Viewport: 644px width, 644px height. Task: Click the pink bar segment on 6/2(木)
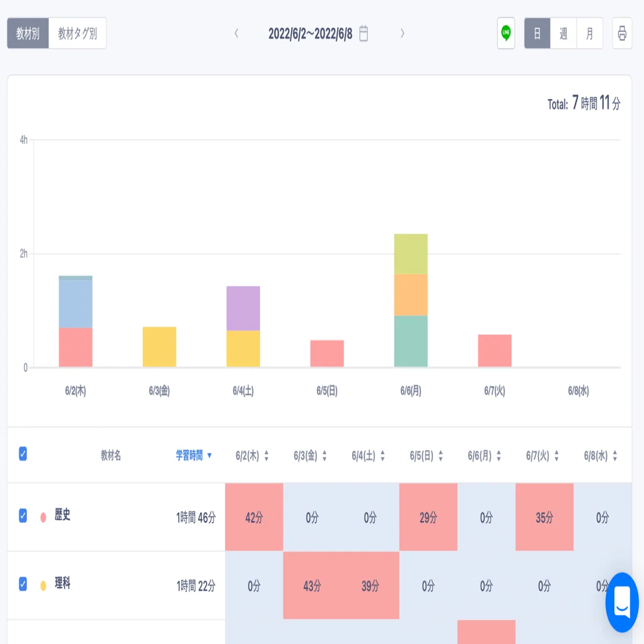tap(75, 347)
